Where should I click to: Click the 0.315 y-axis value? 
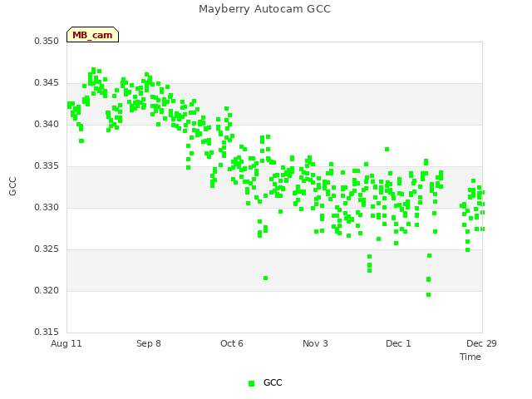tap(47, 332)
